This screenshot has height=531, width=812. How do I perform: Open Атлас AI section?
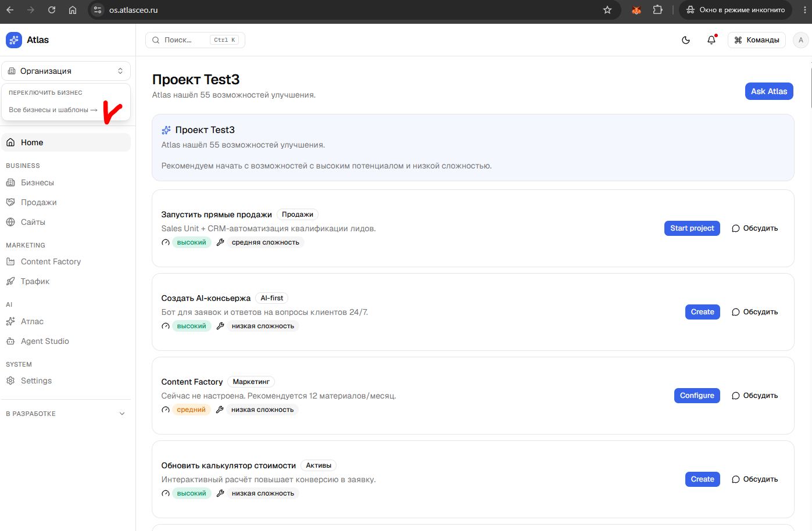pos(66,321)
